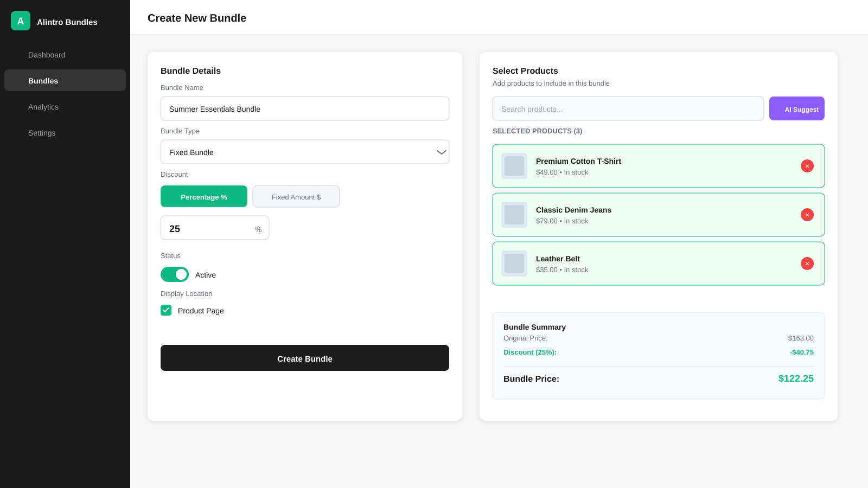Uncheck the Product Page display location
Image resolution: width=868 pixels, height=488 pixels.
(165, 310)
